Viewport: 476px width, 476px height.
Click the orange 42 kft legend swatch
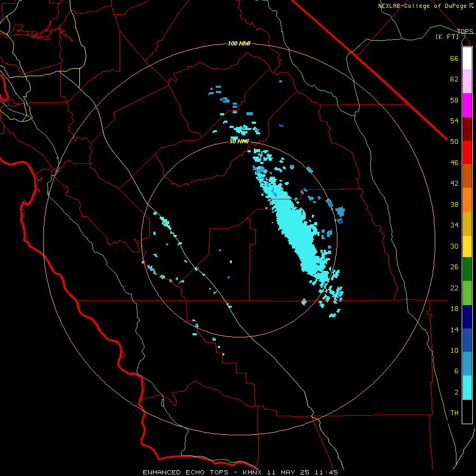click(x=467, y=200)
